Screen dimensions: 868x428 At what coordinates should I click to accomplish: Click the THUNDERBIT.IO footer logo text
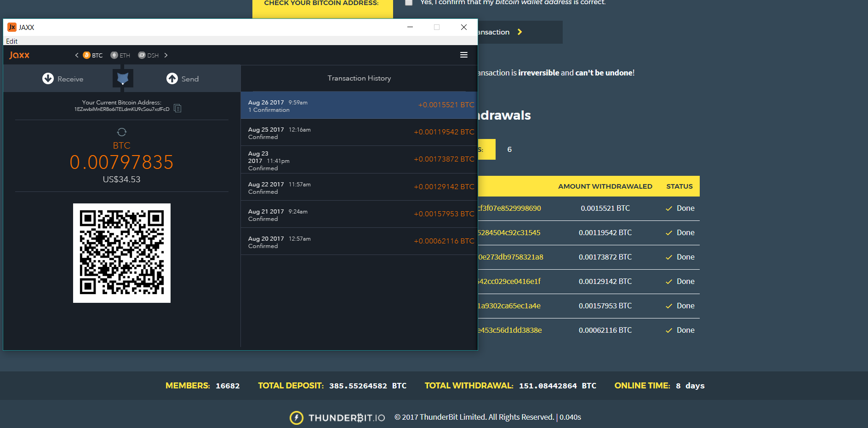point(347,418)
